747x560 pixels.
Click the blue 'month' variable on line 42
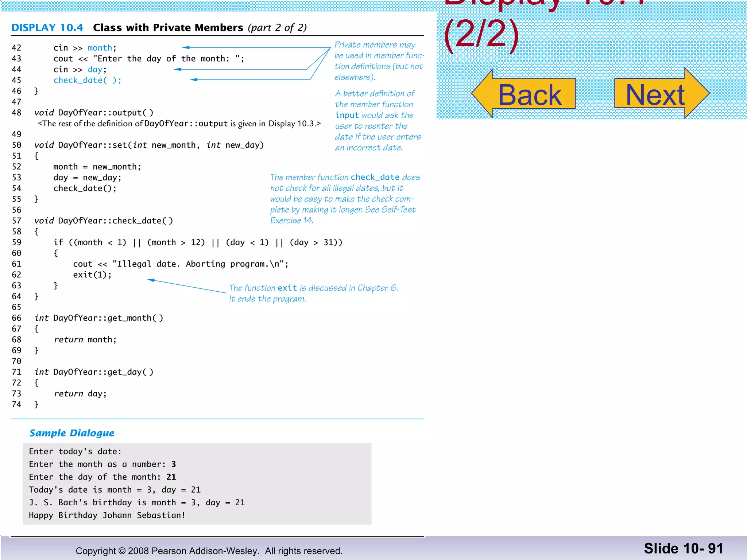(x=100, y=48)
